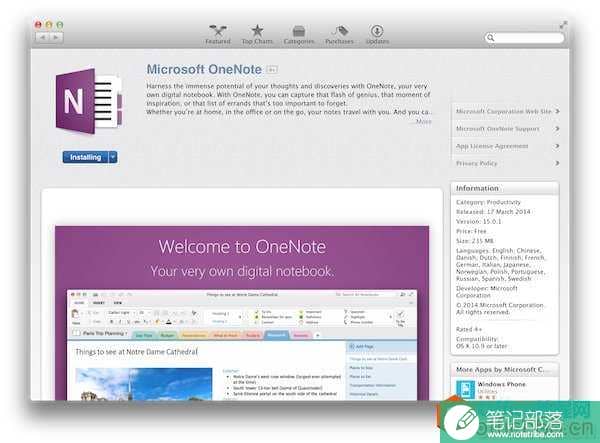Click the Released: 17 March 2014 text
The width and height of the screenshot is (600, 443).
[x=493, y=212]
